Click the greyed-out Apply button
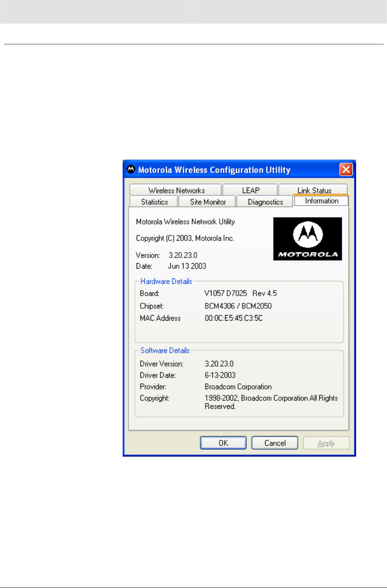Screen dimensions: 387x588 pos(326,443)
